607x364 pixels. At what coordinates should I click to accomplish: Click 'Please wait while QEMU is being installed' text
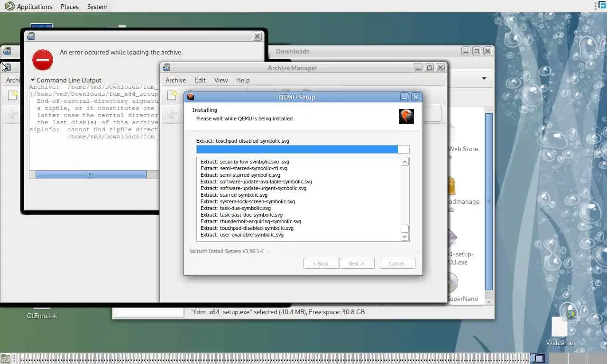245,118
